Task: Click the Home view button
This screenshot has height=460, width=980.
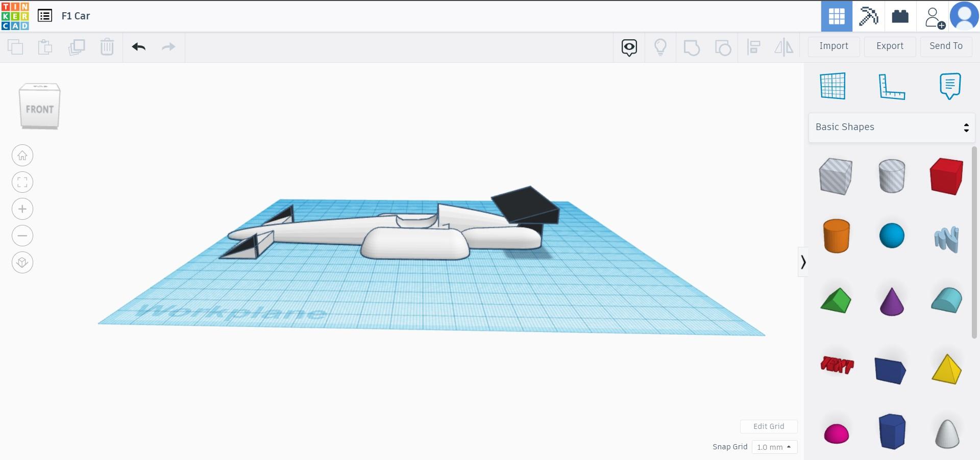Action: pyautogui.click(x=22, y=156)
